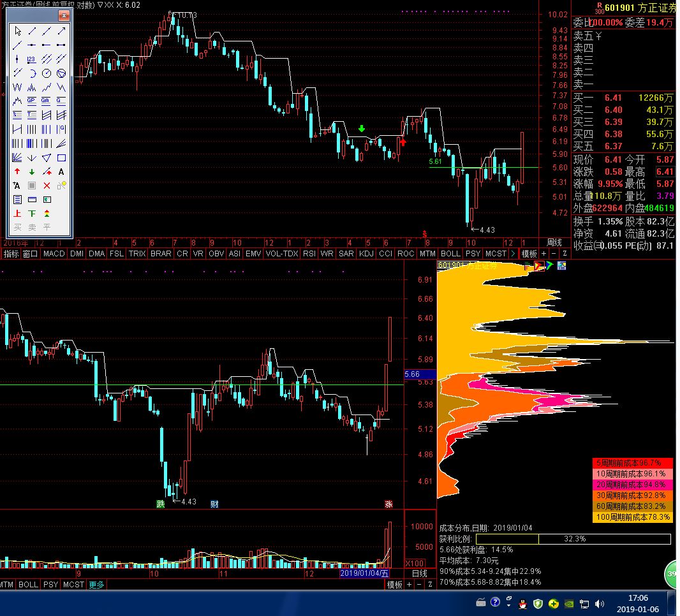Select the ruler measurement tool

[32, 200]
